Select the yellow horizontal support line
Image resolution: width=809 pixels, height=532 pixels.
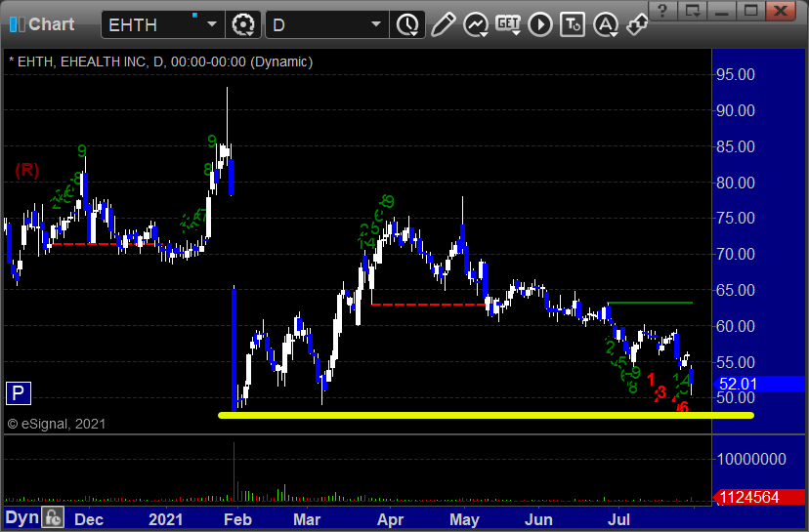(x=486, y=415)
